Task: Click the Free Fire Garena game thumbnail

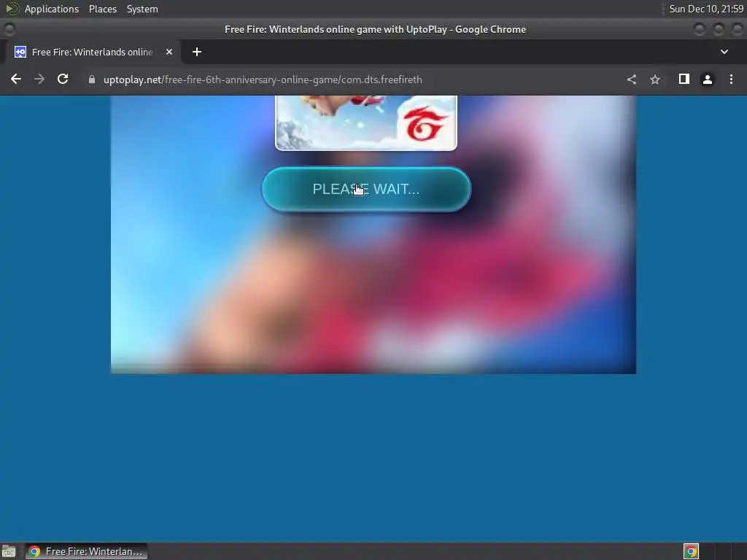Action: 366,122
